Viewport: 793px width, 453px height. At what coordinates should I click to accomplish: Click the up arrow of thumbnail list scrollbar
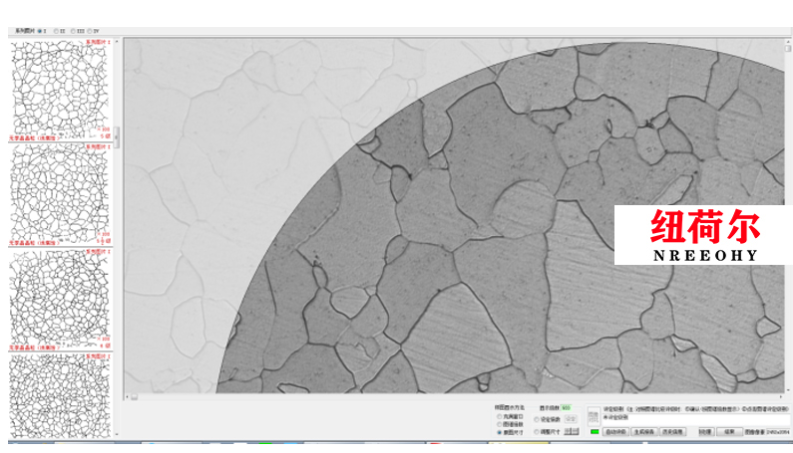point(117,41)
